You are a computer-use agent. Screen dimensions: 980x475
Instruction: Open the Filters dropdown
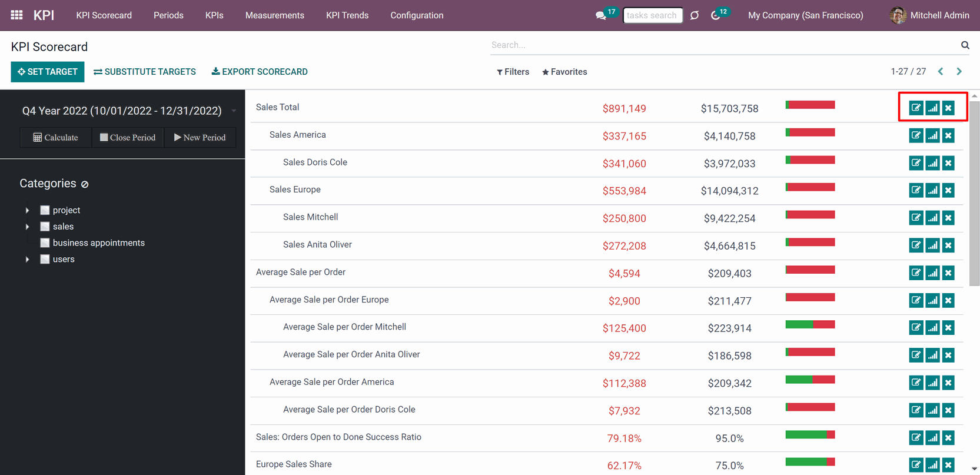pos(513,72)
